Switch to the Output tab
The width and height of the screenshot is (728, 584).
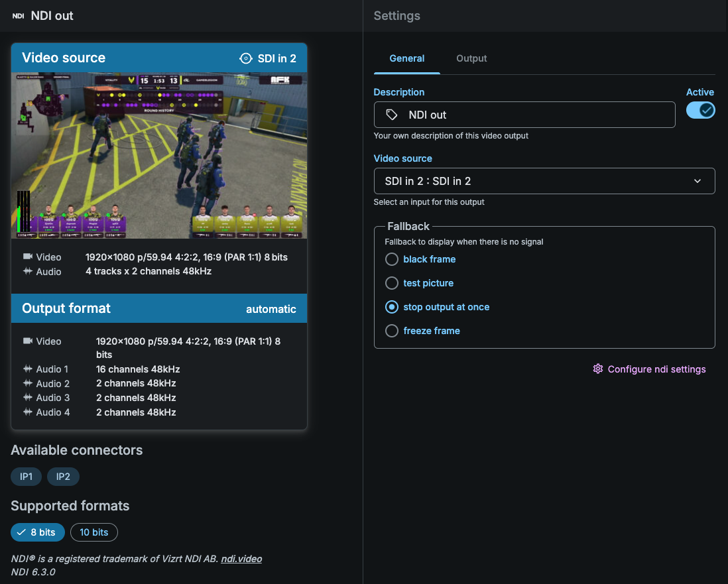(x=471, y=58)
